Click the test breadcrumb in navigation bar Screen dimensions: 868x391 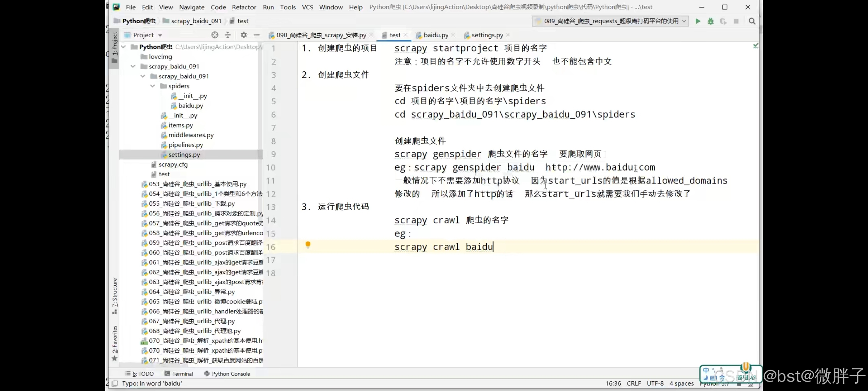point(243,21)
